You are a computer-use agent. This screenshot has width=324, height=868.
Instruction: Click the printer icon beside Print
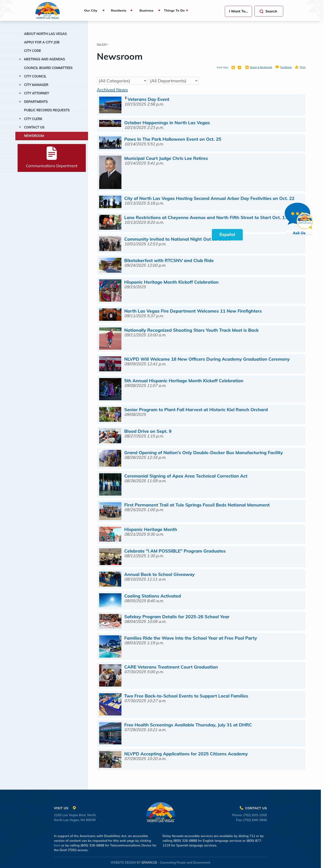(x=297, y=67)
